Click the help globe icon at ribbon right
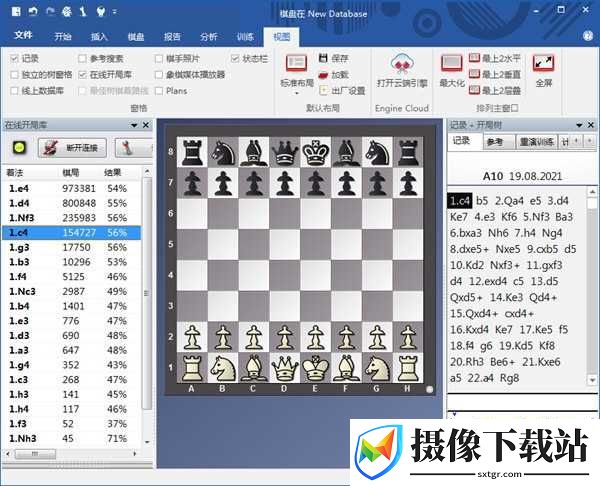This screenshot has height=486, width=600. click(588, 36)
